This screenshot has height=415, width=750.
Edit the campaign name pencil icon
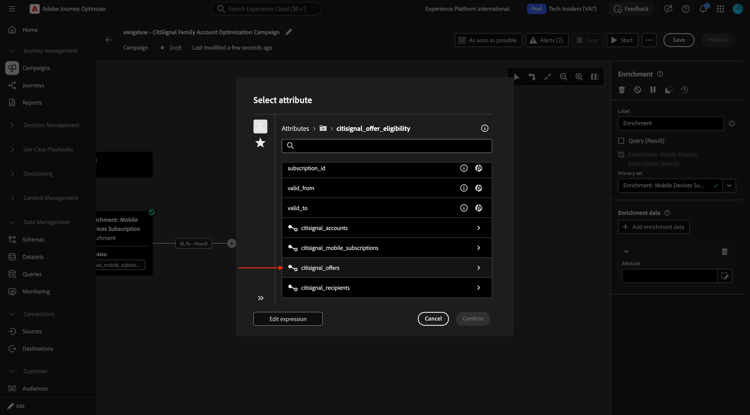pyautogui.click(x=288, y=32)
